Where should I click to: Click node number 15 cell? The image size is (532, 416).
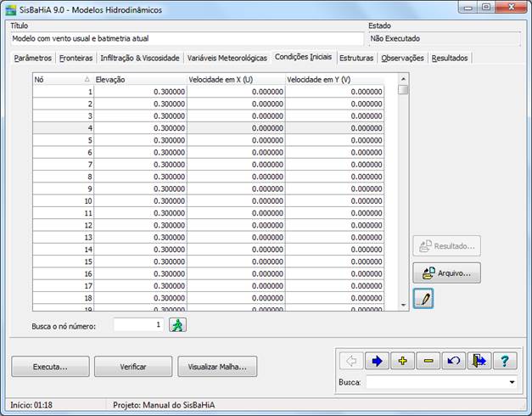coord(63,261)
